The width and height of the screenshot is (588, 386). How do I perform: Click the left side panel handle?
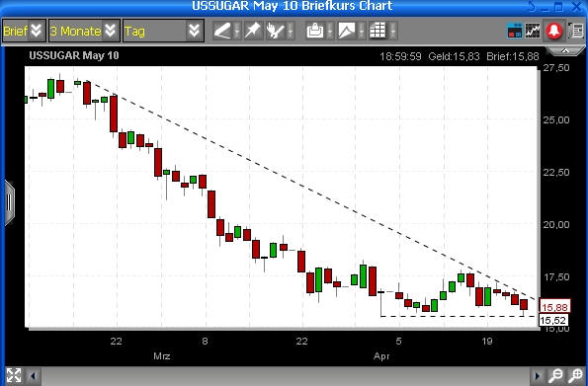10,202
